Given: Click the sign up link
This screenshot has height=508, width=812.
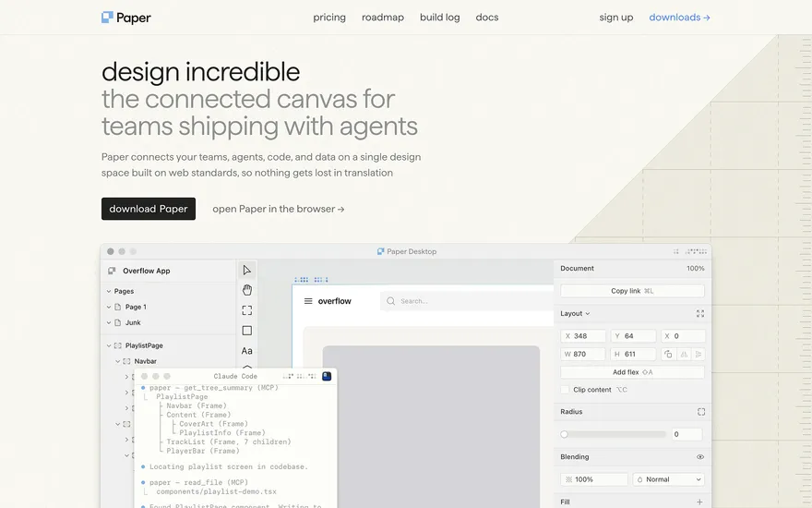Looking at the screenshot, I should tap(616, 18).
